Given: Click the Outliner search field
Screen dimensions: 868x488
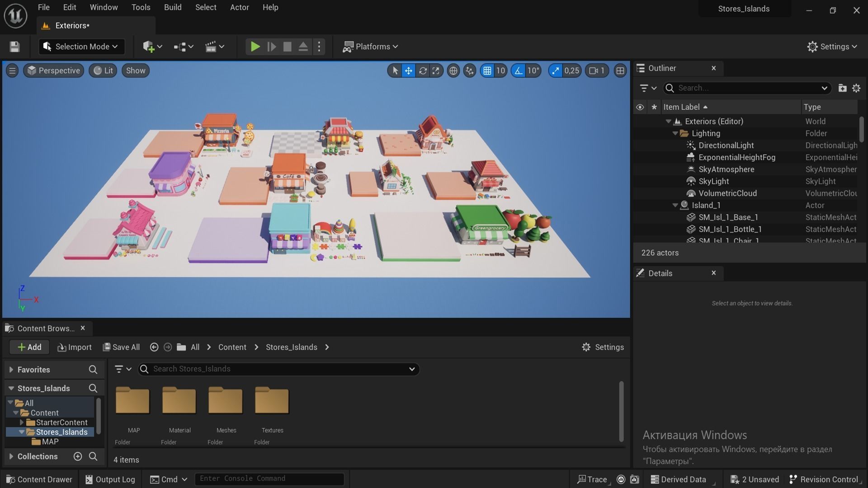Looking at the screenshot, I should [x=747, y=88].
